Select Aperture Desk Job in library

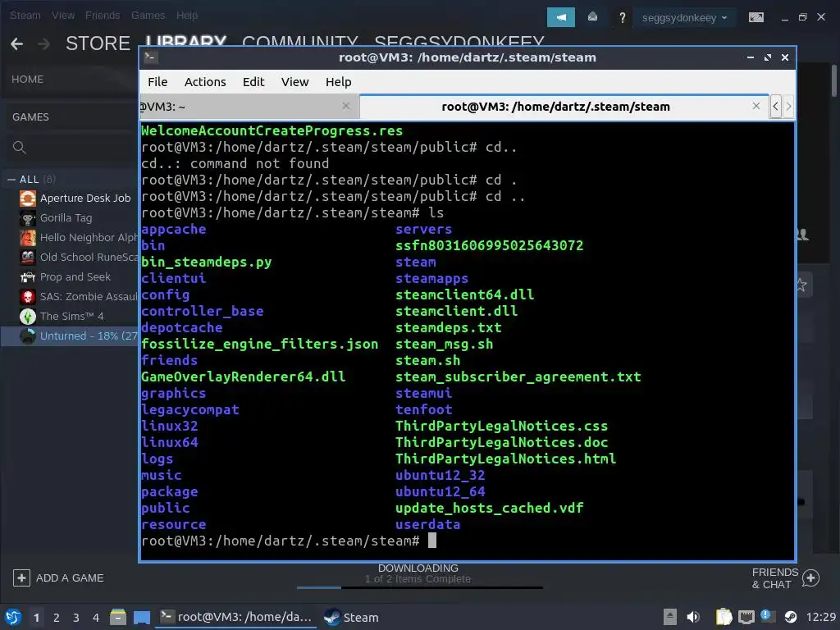click(x=85, y=199)
